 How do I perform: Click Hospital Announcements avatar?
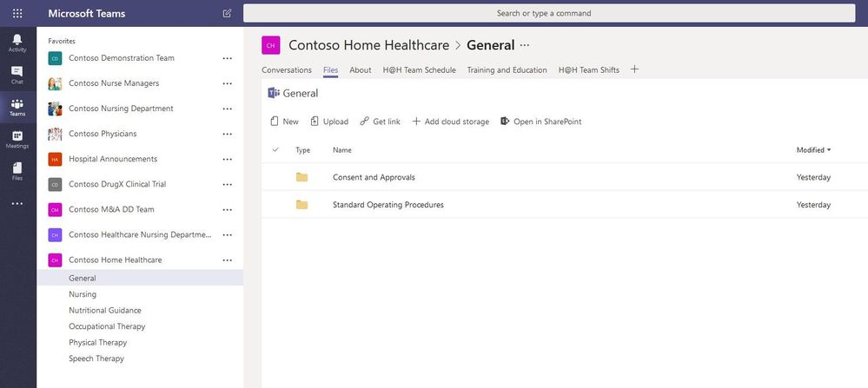click(x=55, y=159)
